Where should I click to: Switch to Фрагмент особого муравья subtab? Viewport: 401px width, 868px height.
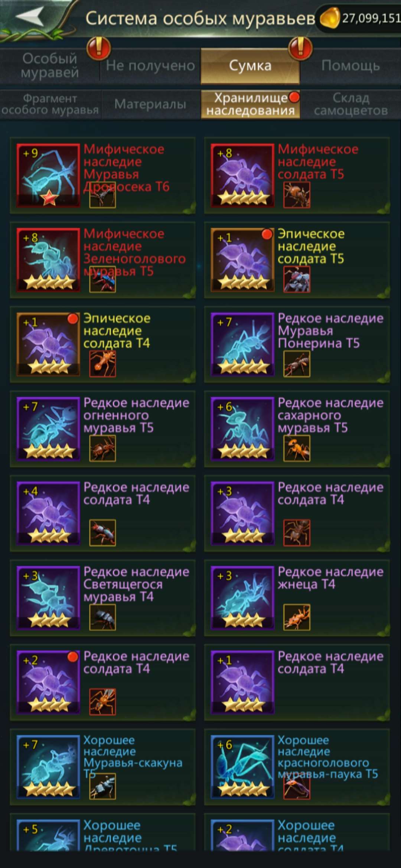[50, 104]
